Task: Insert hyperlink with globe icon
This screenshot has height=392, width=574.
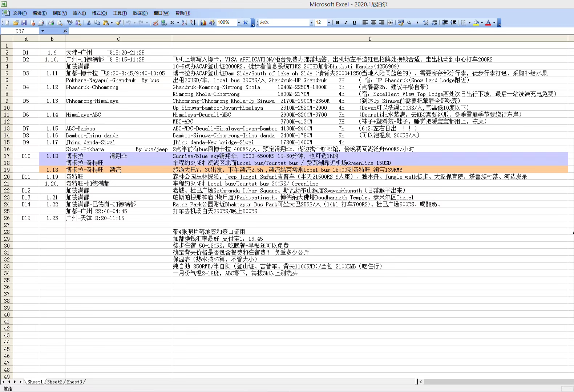Action: 164,23
